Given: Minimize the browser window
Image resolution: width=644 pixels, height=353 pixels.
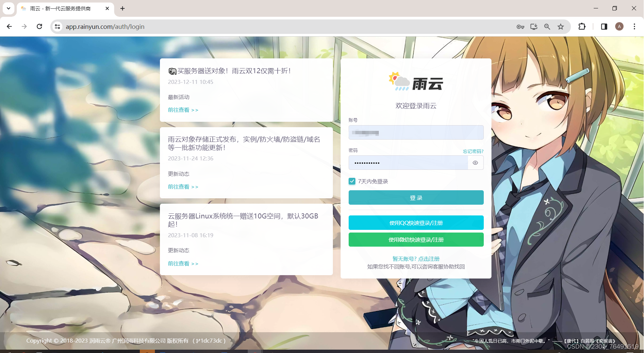Looking at the screenshot, I should tap(596, 8).
